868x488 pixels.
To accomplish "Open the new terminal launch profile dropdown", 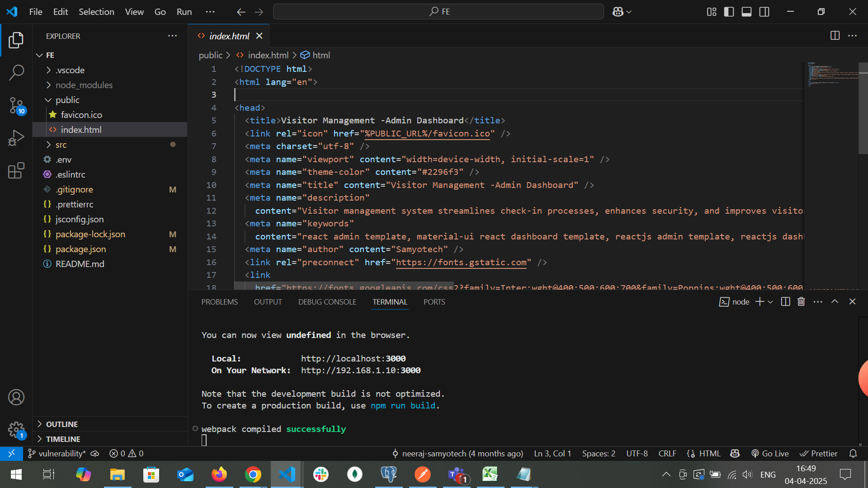I will click(770, 301).
